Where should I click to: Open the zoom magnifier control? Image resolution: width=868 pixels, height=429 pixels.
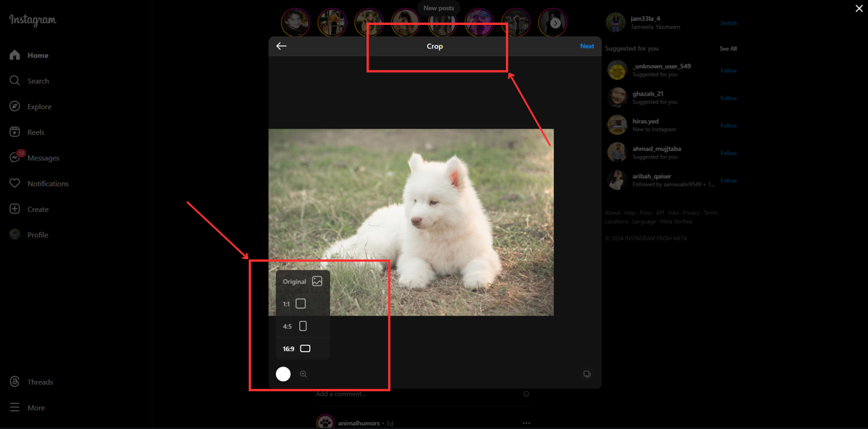tap(303, 374)
